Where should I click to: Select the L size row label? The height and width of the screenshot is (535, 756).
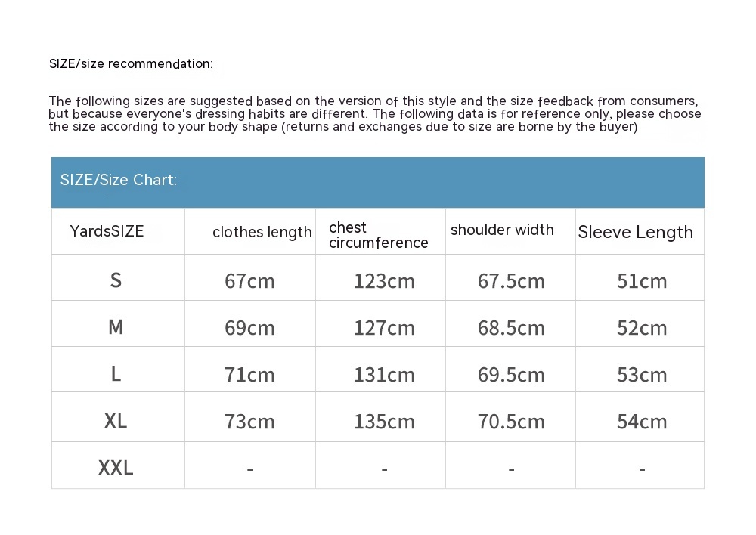pyautogui.click(x=116, y=374)
